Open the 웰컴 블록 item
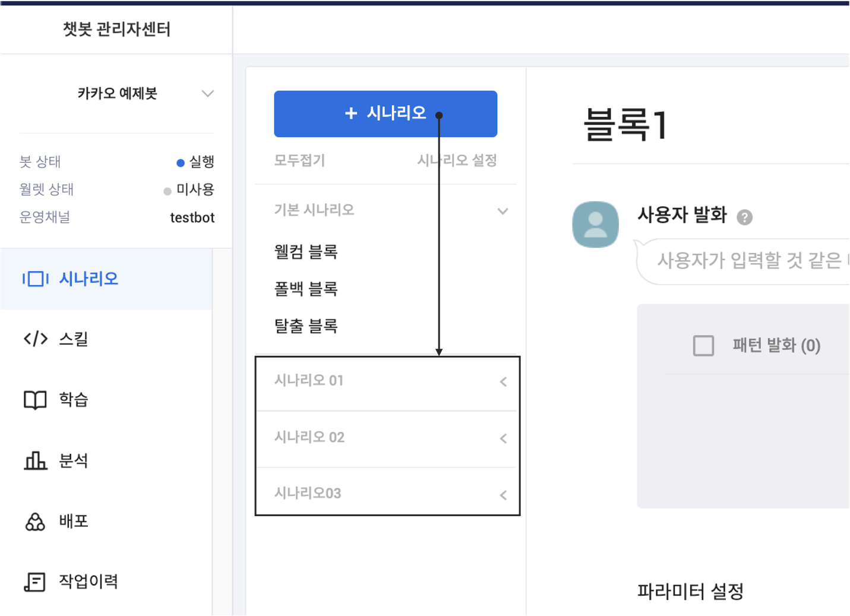 [306, 252]
